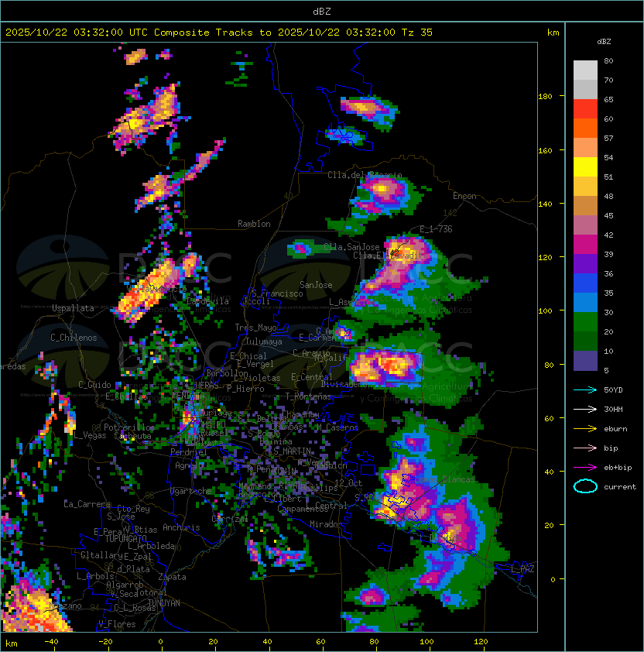Select the violet purple swatch in dBZ scale
644x652 pixels.
(x=585, y=264)
